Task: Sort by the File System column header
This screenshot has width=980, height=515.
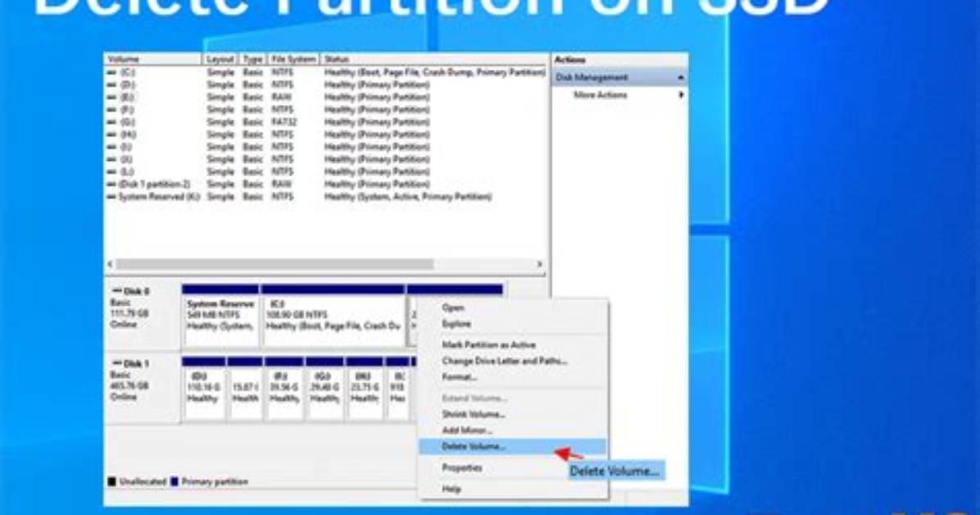Action: coord(293,59)
